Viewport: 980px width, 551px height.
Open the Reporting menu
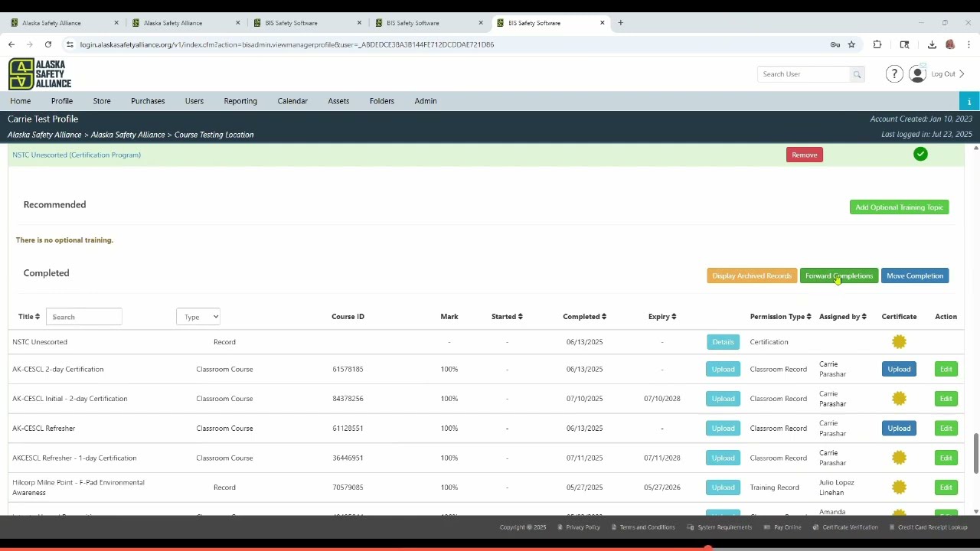click(240, 101)
